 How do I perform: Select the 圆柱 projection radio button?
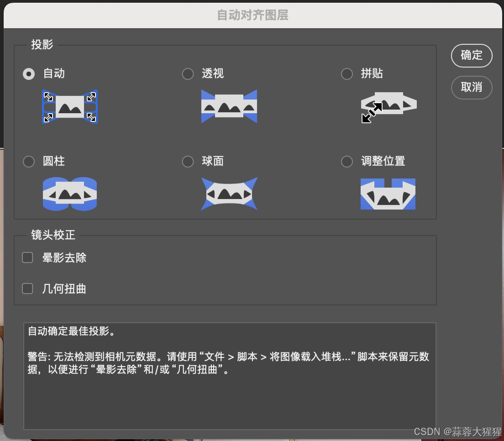click(x=29, y=161)
